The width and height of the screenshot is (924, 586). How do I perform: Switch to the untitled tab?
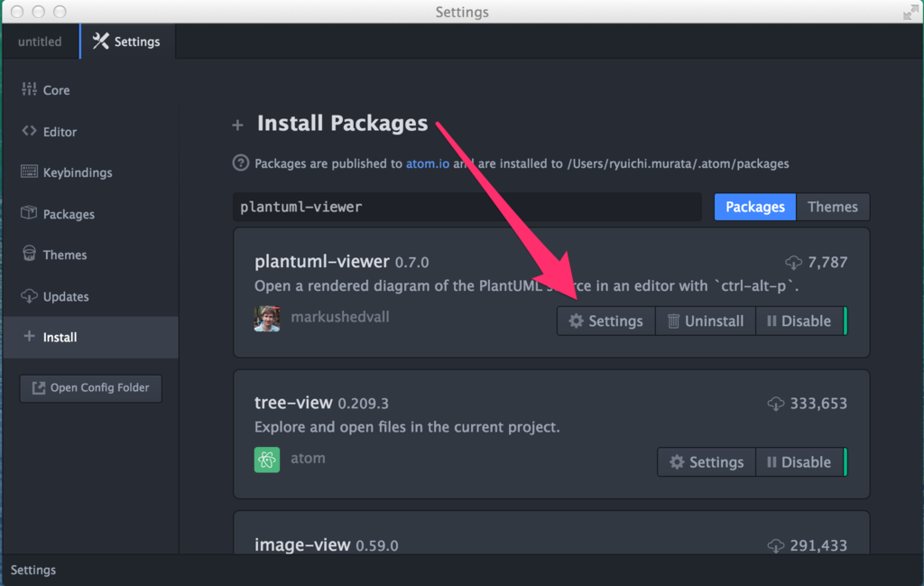point(40,42)
